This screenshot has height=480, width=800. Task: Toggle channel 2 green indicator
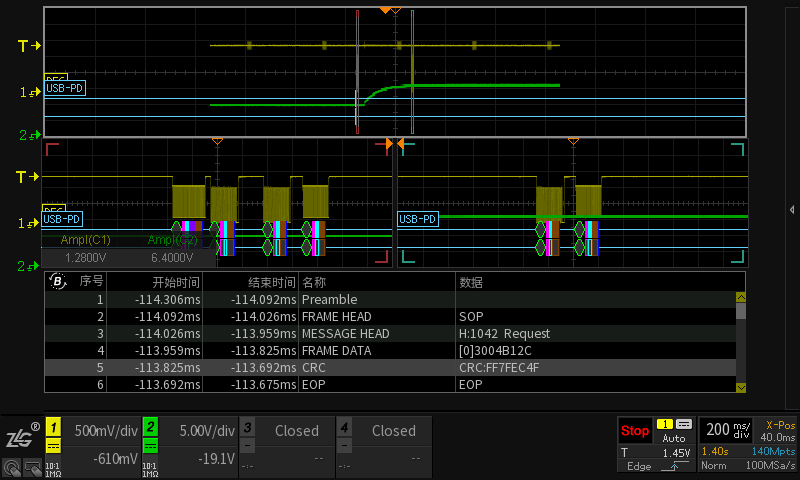[150, 426]
